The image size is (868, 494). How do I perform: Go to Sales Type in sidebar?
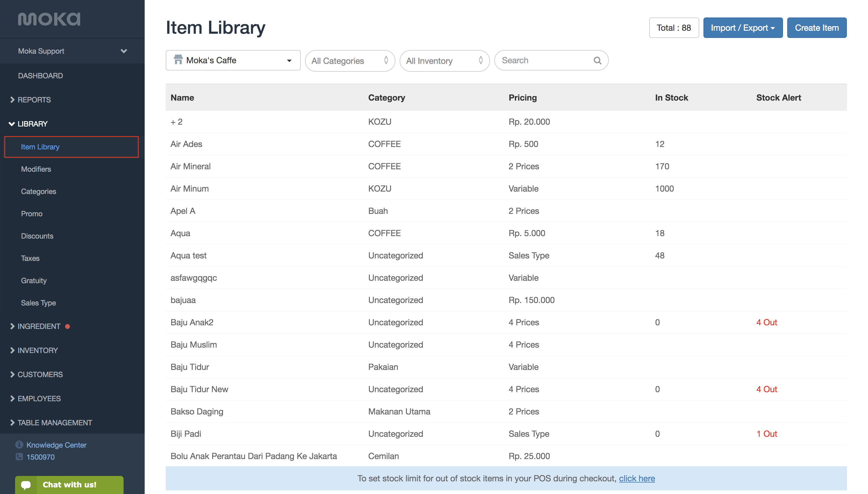pyautogui.click(x=38, y=303)
